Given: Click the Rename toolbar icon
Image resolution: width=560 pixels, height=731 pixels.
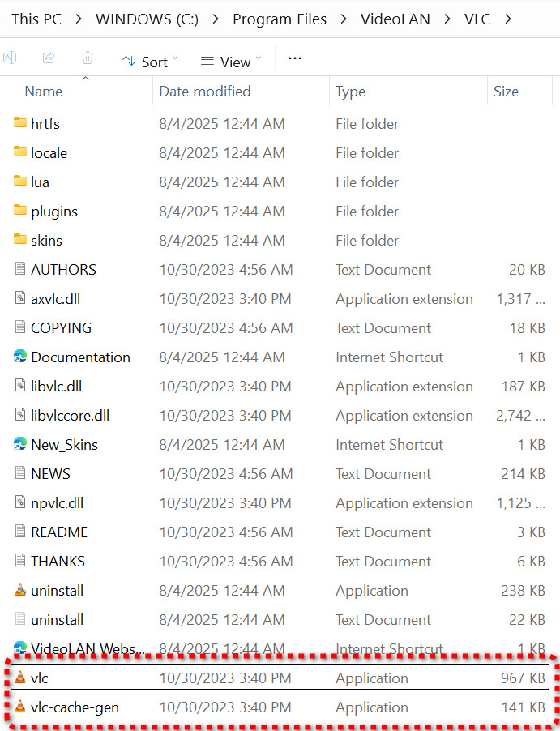Looking at the screenshot, I should tap(10, 58).
